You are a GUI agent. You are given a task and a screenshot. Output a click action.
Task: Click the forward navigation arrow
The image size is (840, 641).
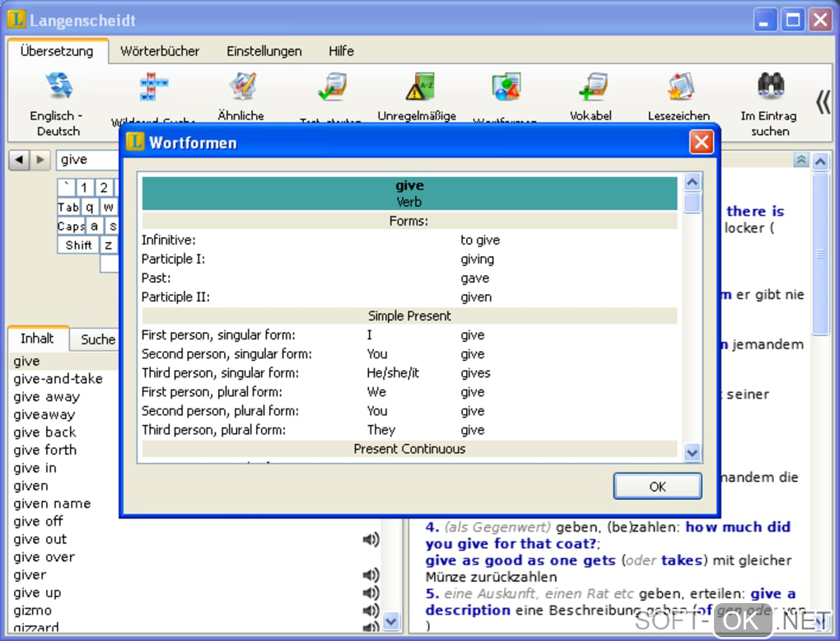(x=40, y=160)
